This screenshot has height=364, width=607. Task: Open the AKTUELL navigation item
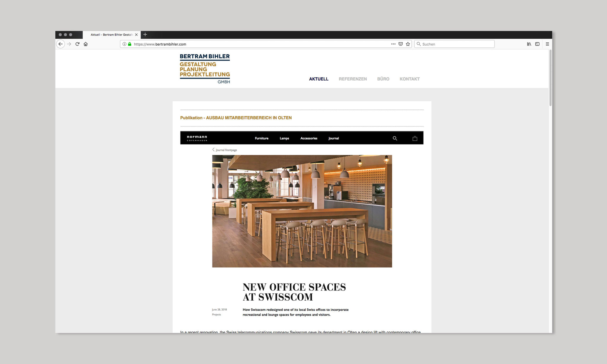(319, 79)
